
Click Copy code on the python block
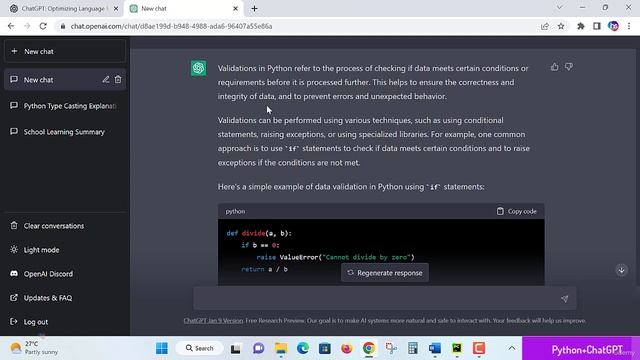[517, 211]
